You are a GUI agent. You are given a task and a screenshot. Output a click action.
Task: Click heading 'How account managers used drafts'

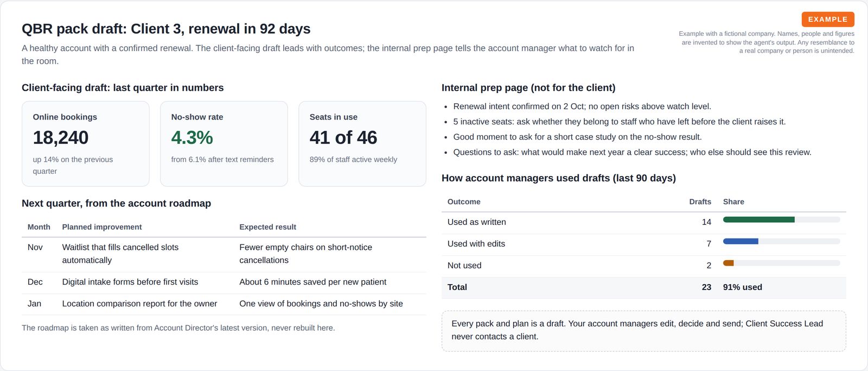[x=559, y=178]
